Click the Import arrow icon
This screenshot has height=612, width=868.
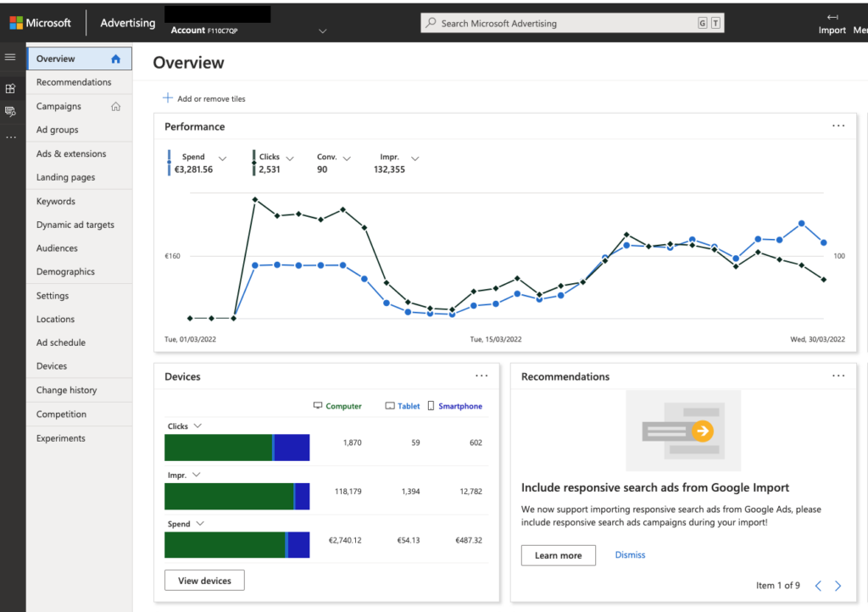tap(832, 17)
